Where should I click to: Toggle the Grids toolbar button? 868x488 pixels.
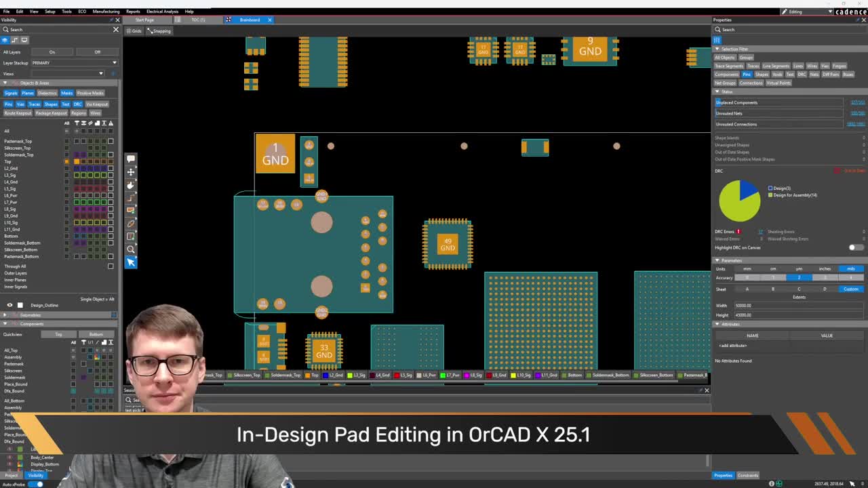pos(134,30)
